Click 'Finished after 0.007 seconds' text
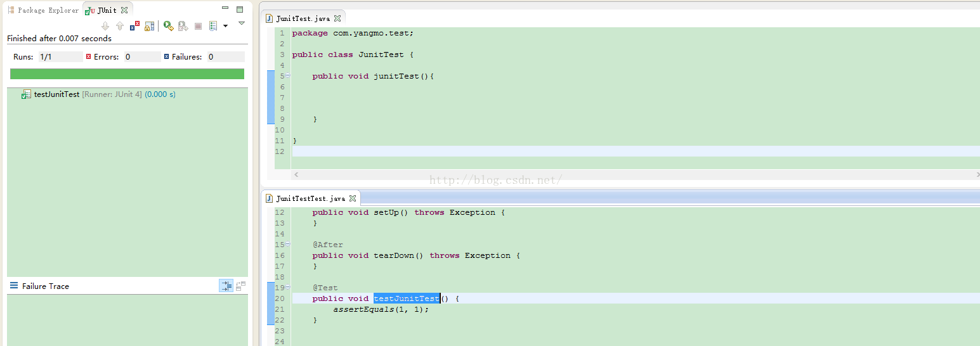Screen dimensions: 980x346 point(59,39)
